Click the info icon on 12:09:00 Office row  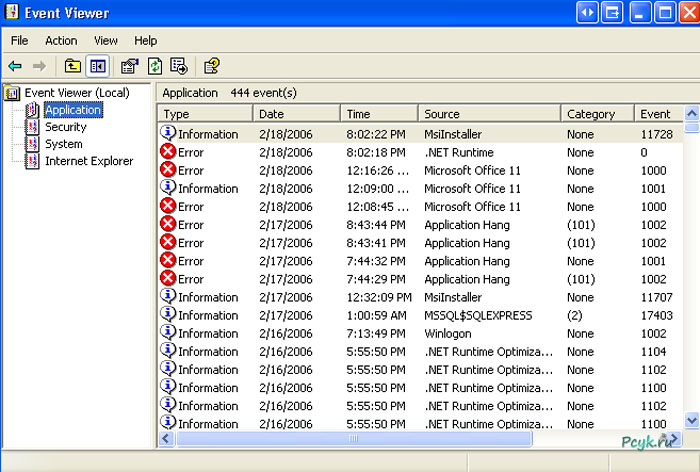(168, 187)
